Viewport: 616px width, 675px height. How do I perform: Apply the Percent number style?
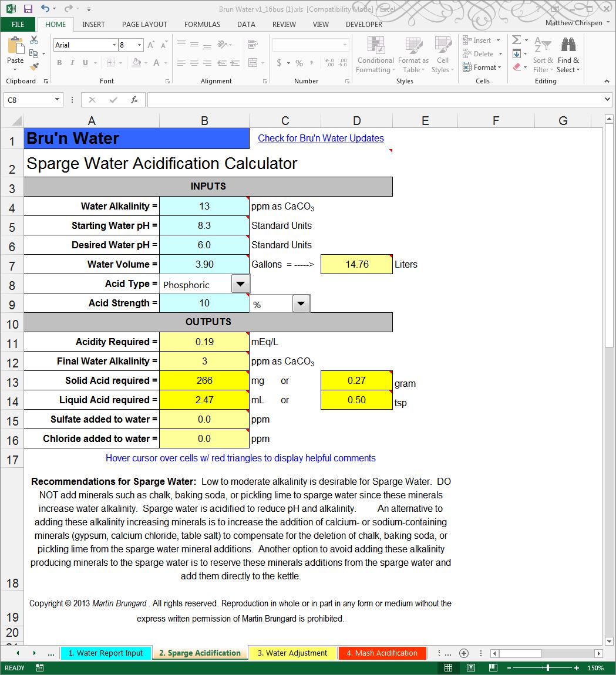(x=298, y=62)
